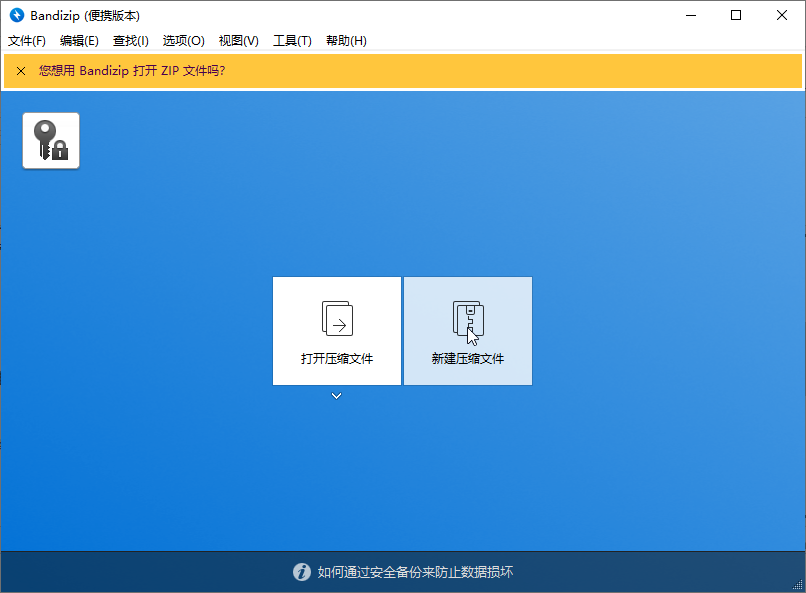This screenshot has height=593, width=806.
Task: Expand recent files chevron below 打开压缩文件
Action: (337, 396)
